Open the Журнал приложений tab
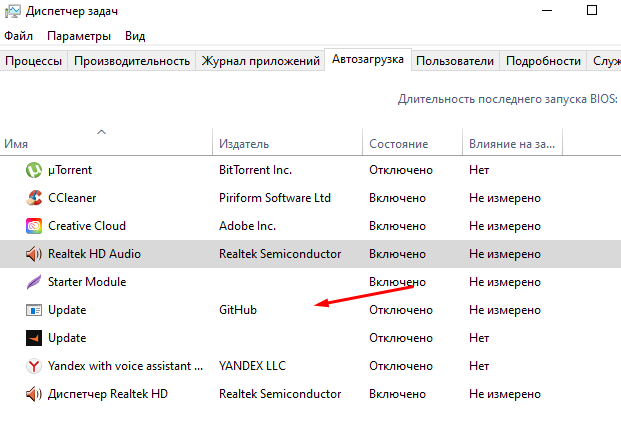Viewport: 621px width, 428px height. pyautogui.click(x=260, y=61)
